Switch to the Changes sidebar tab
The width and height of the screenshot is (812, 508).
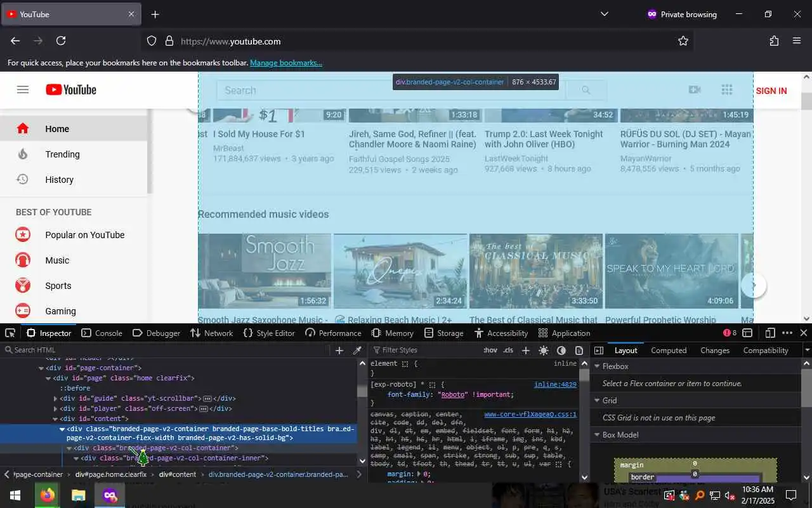point(715,350)
